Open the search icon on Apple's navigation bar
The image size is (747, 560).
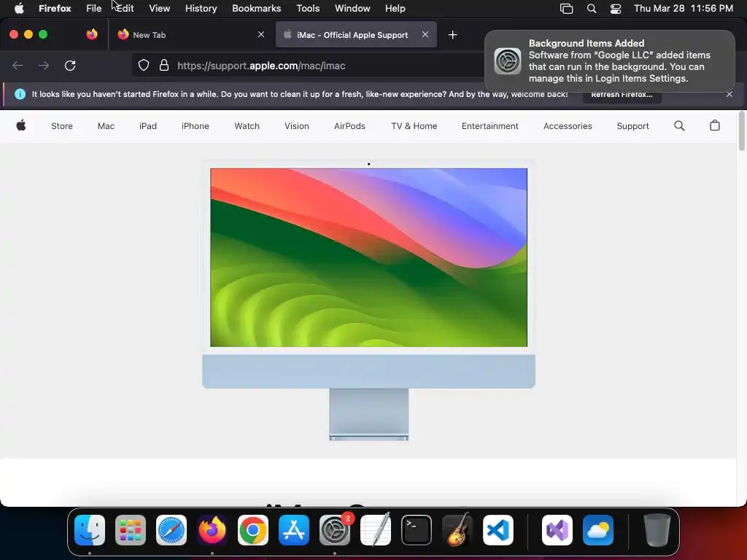(x=679, y=125)
